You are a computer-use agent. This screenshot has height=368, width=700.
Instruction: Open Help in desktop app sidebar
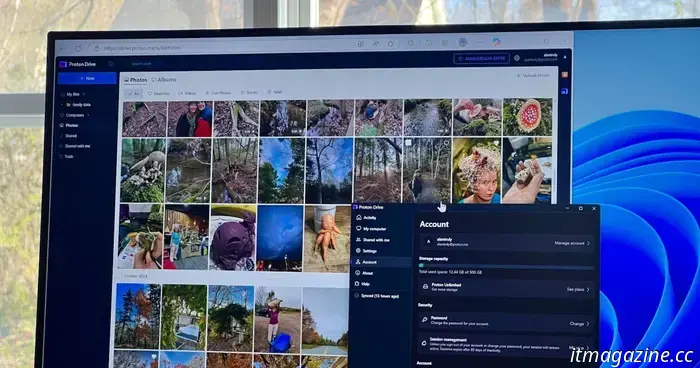(362, 284)
